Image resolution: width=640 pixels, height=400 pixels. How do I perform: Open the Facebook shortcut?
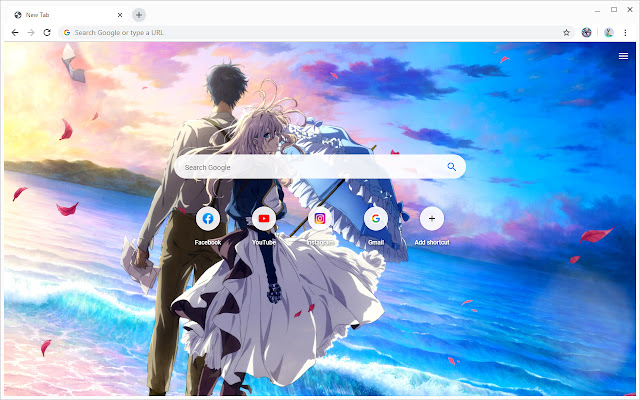208,219
